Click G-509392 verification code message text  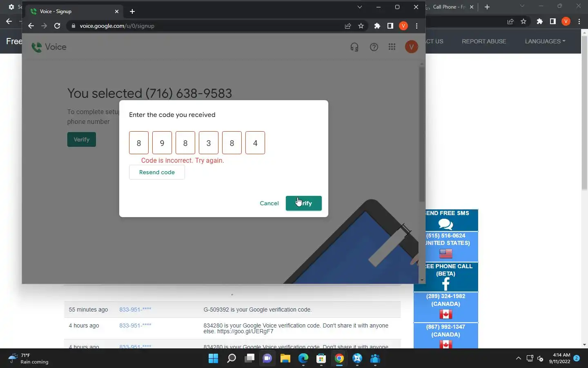257,310
